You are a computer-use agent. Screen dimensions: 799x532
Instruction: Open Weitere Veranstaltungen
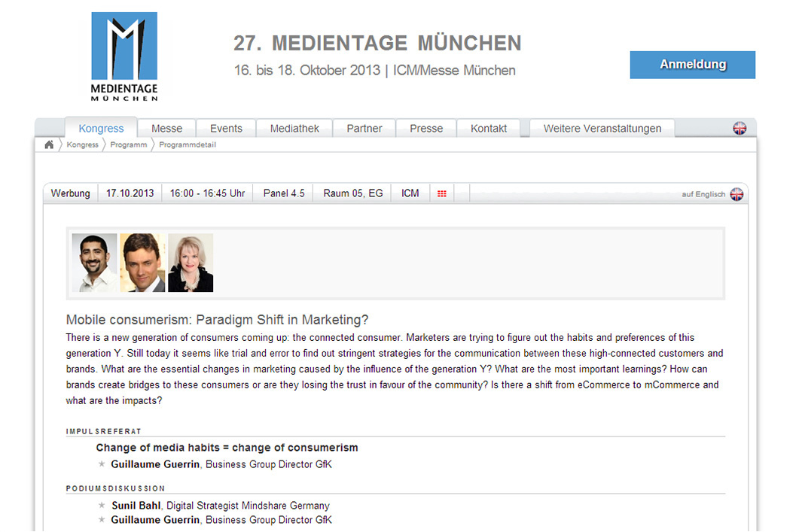(602, 128)
